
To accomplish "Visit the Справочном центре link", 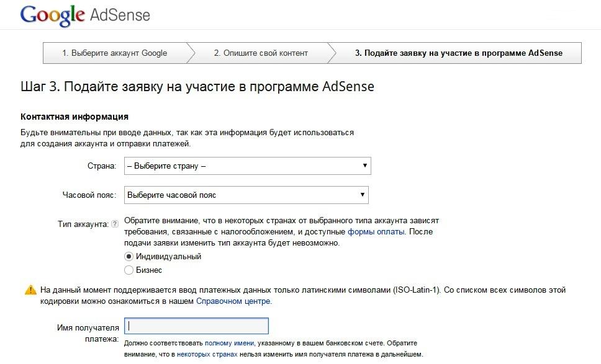I will point(235,301).
